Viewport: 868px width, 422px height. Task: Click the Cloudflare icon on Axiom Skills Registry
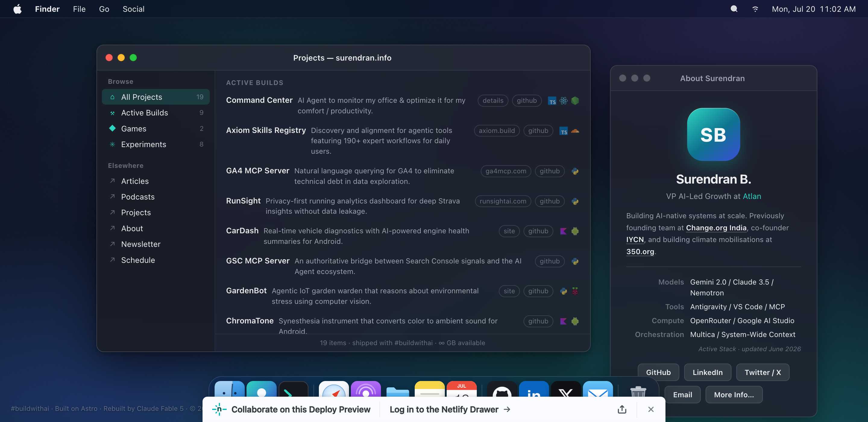coord(575,131)
